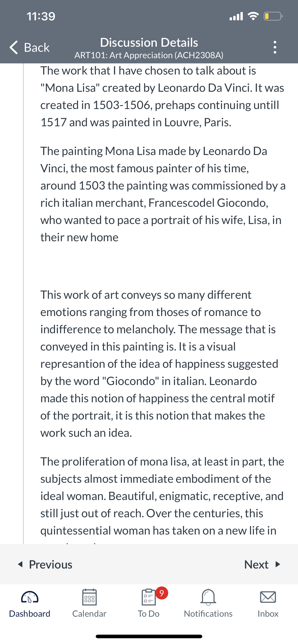The image size is (298, 644).
Task: Open the To Do checklist icon
Action: point(149,597)
